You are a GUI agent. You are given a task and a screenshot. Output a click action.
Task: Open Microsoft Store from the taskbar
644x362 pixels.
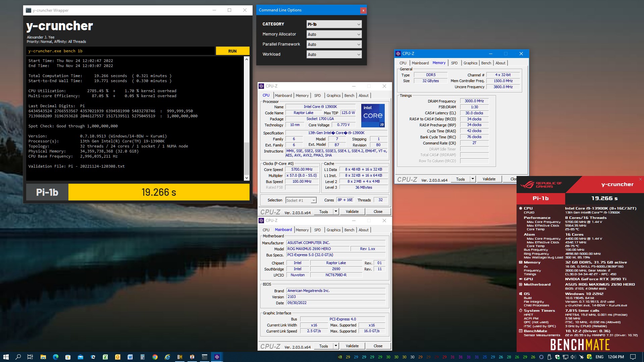coord(68,357)
